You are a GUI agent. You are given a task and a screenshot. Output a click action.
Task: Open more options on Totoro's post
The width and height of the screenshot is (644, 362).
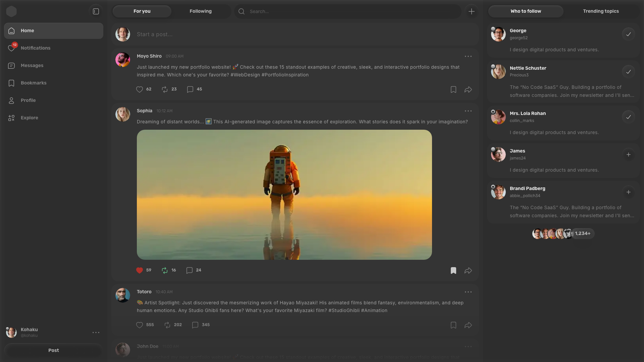pos(468,292)
